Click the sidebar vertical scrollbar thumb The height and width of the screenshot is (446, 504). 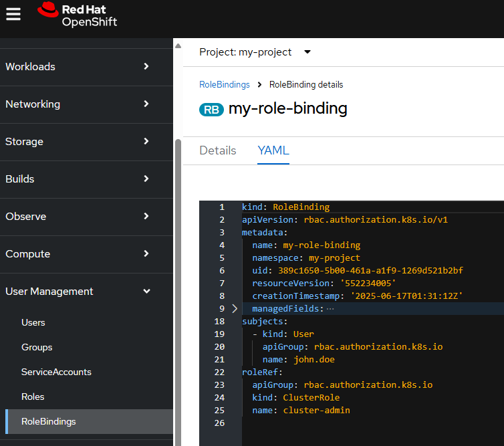pyautogui.click(x=178, y=292)
